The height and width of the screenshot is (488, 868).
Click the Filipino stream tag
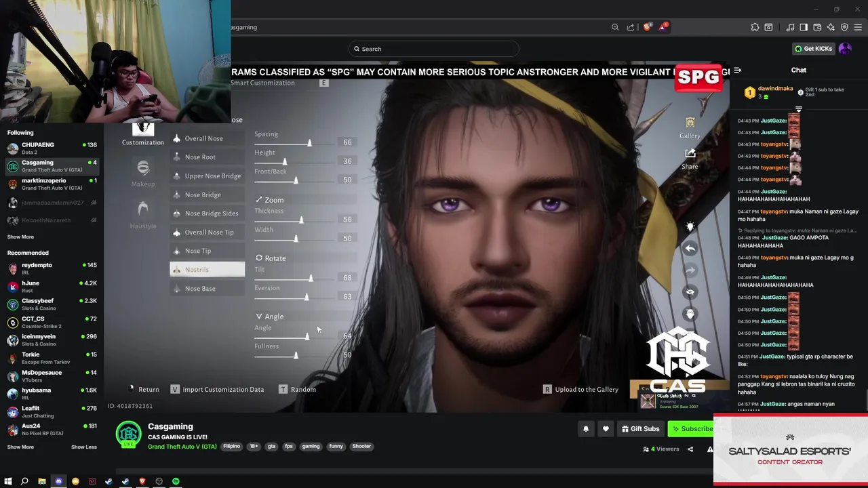(x=232, y=447)
